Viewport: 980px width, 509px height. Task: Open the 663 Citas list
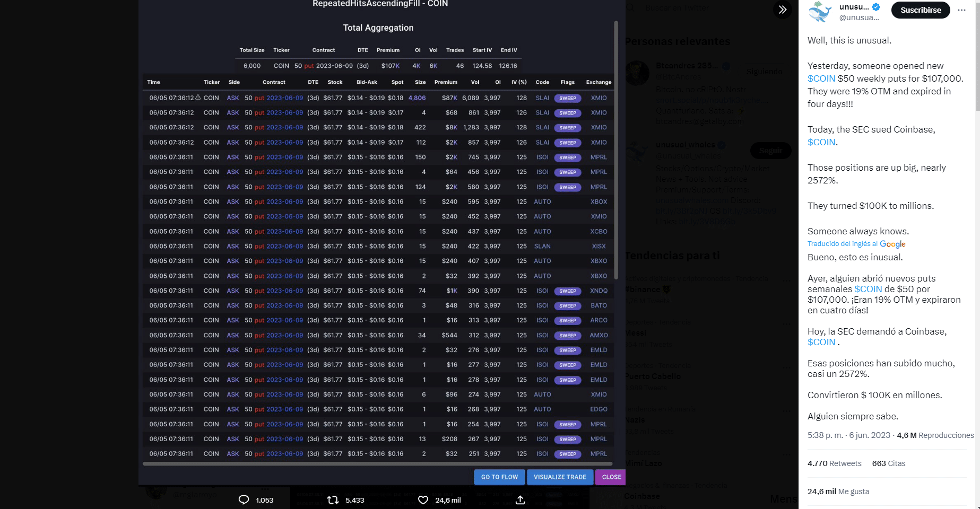tap(889, 463)
